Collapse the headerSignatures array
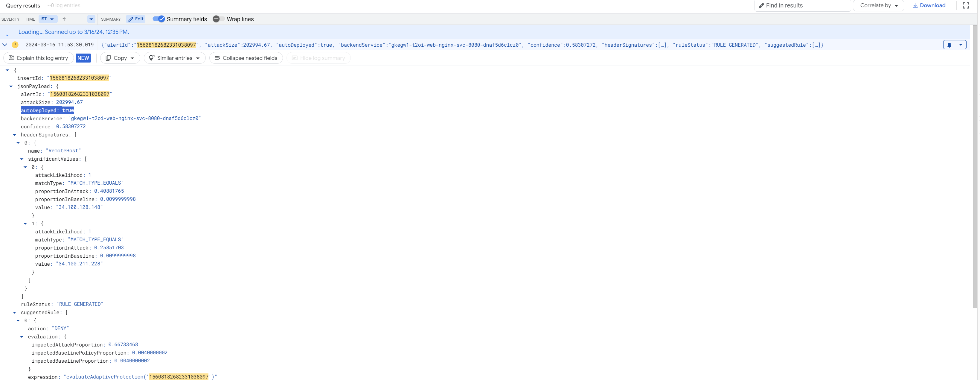This screenshot has width=980, height=380. [x=14, y=134]
